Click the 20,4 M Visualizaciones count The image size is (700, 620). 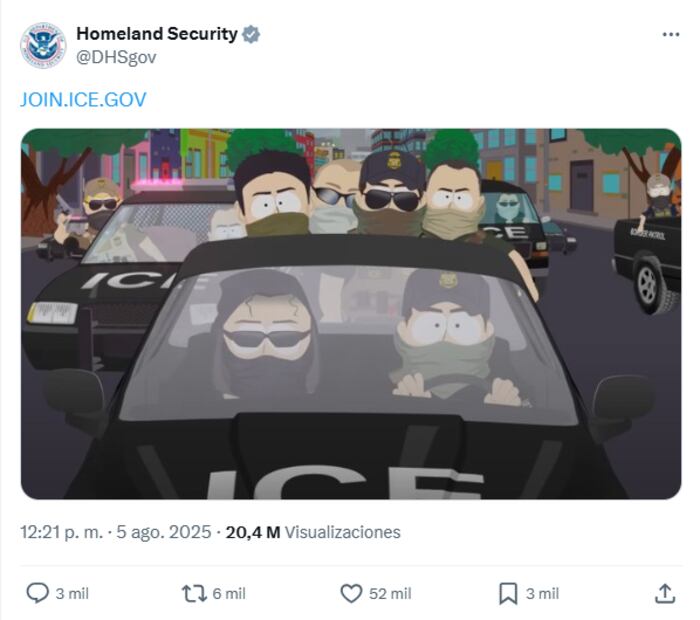click(x=313, y=532)
